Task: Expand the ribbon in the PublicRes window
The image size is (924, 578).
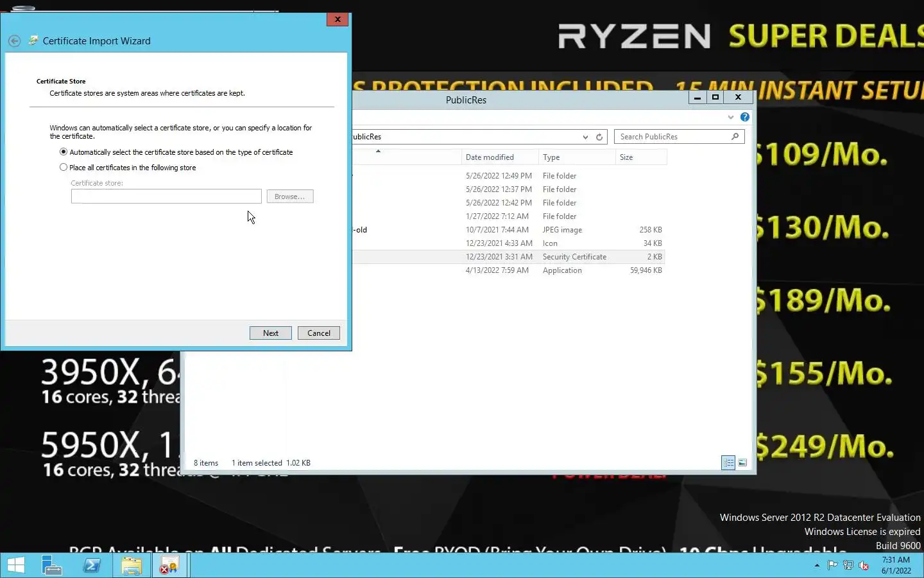Action: coord(730,117)
